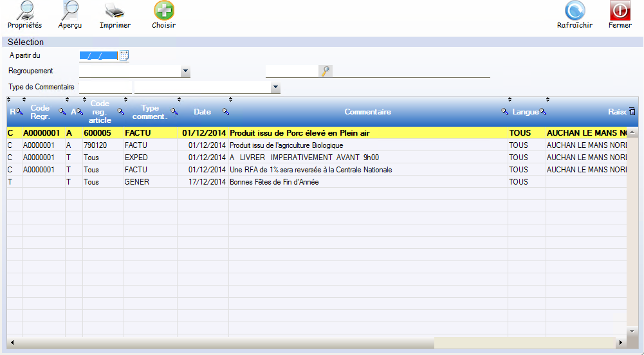Image resolution: width=644 pixels, height=355 pixels.
Task: Click the search icon in the Date column header
Action: pos(226,112)
